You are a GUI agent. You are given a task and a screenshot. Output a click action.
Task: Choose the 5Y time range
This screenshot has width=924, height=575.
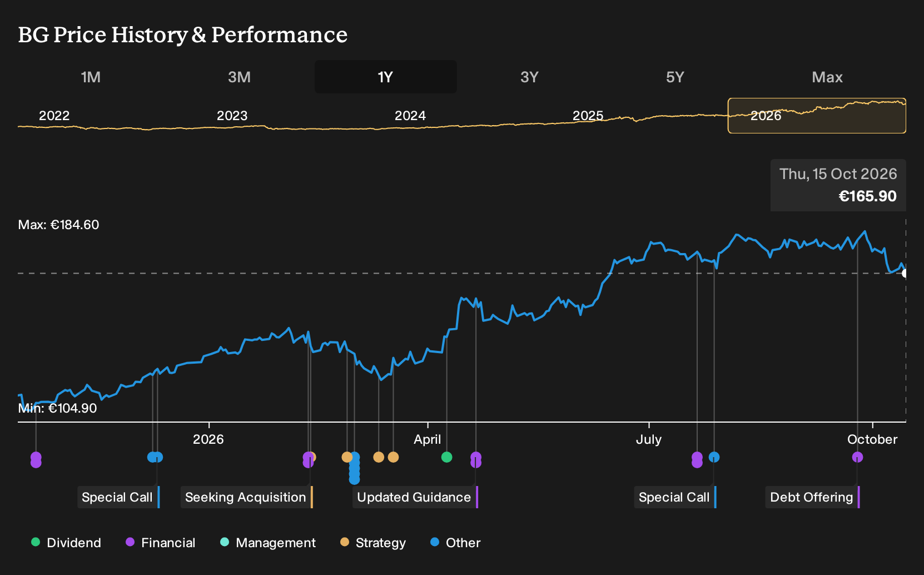675,77
